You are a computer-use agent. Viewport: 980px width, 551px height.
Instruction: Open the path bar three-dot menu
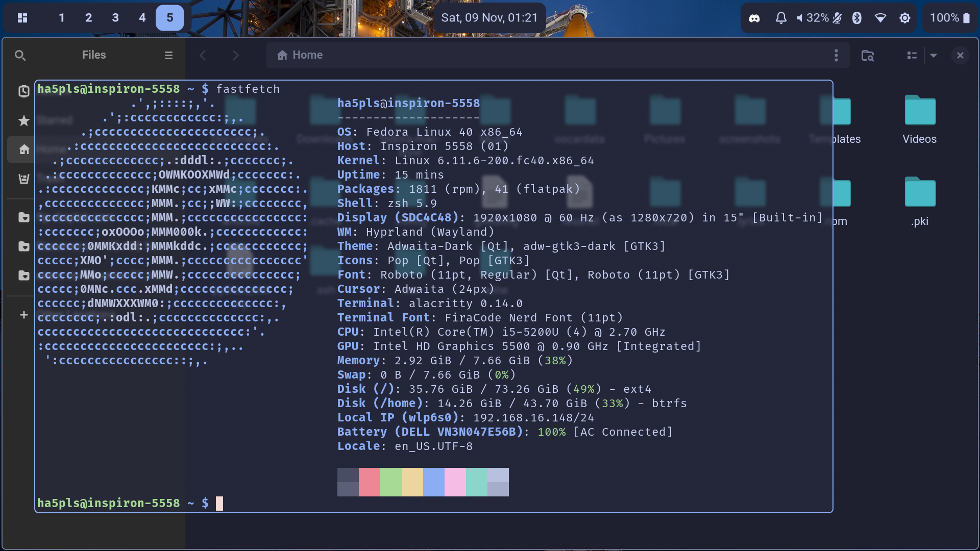[x=836, y=55]
